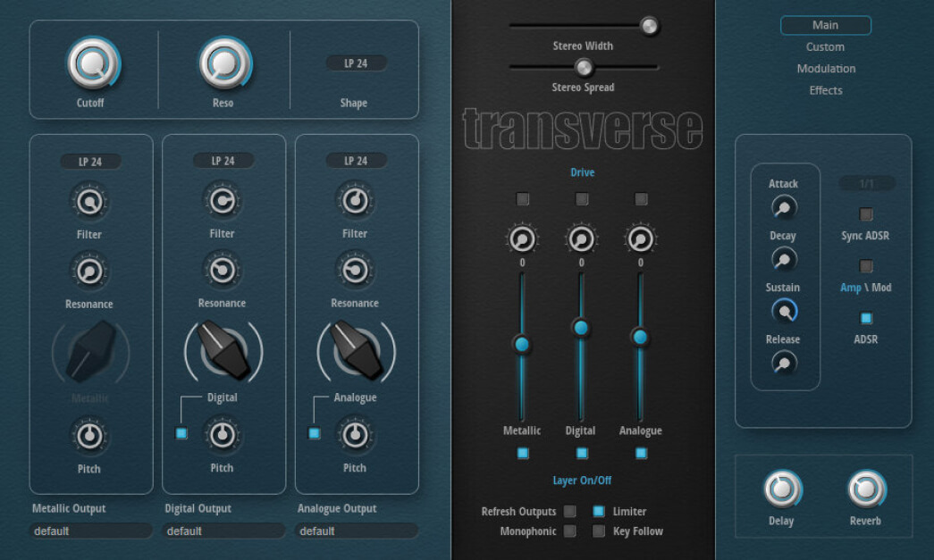
Task: Click the Digital volume fader handle
Action: click(x=581, y=327)
